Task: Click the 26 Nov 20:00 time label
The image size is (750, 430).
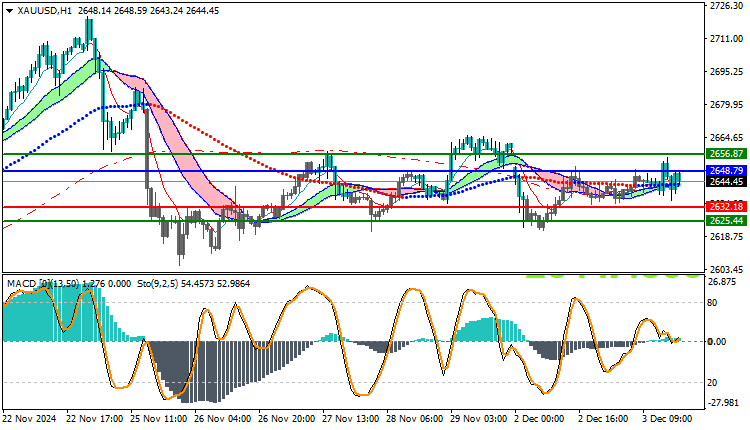Action: tap(287, 419)
